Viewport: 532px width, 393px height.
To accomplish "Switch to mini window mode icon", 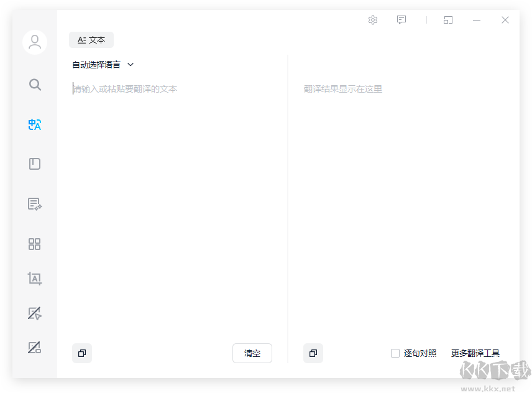I will click(x=448, y=20).
